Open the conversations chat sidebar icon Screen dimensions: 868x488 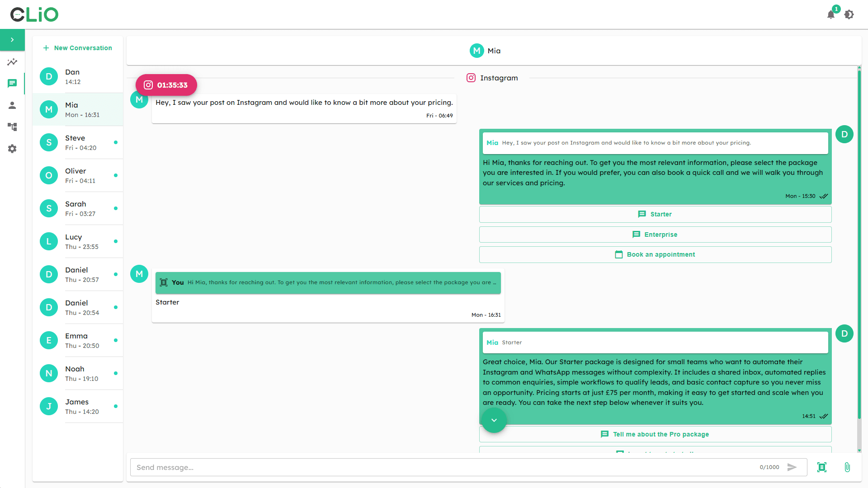pos(12,83)
